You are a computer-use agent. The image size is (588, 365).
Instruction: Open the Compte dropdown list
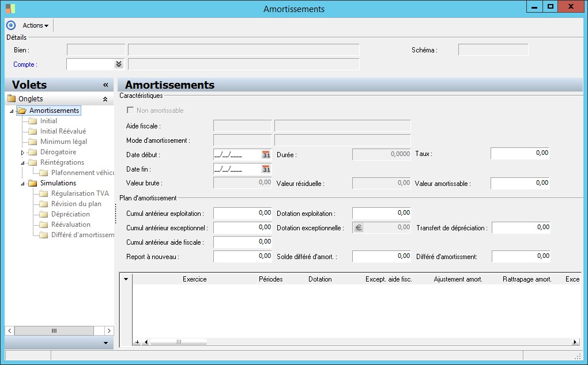119,64
